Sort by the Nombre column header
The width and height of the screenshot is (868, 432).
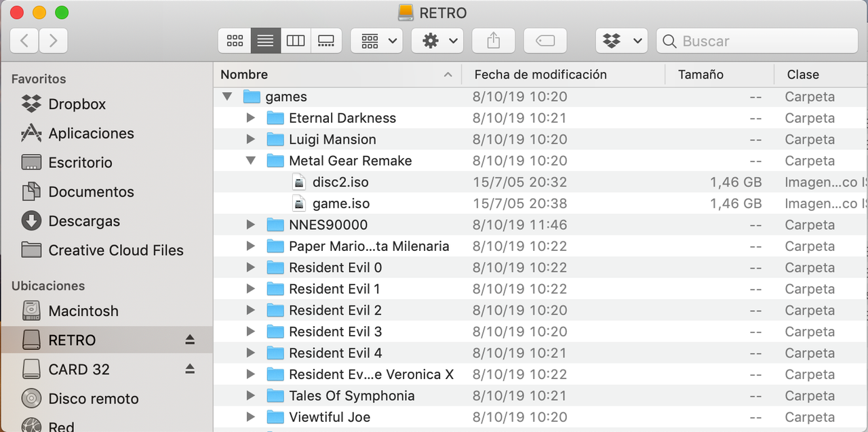(338, 75)
